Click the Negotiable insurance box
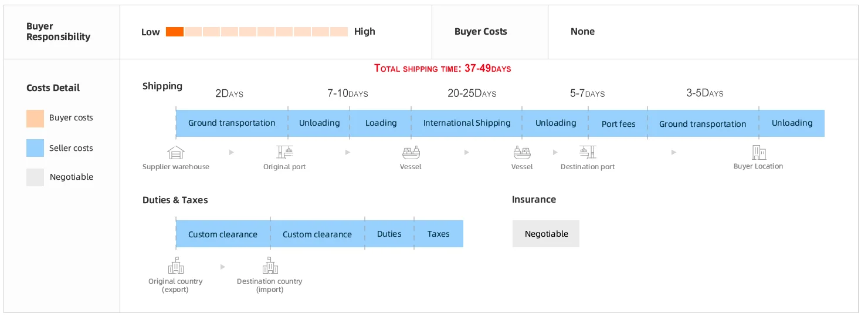Image resolution: width=868 pixels, height=316 pixels. pyautogui.click(x=546, y=234)
